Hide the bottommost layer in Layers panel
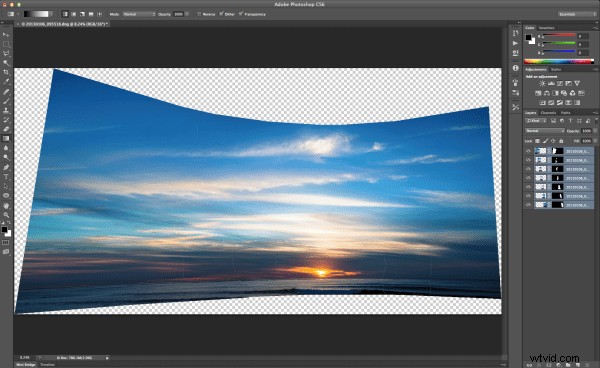600x368 pixels. point(528,205)
